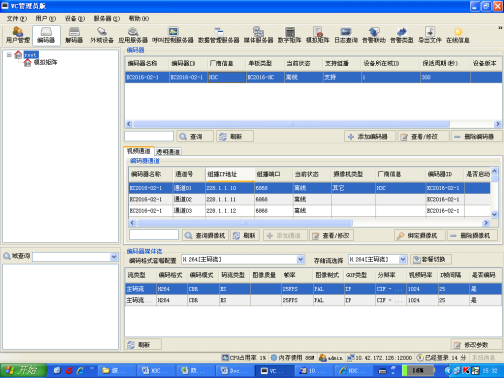
Task: Click encoder table horizontal scrollbar left arrow
Action: pyautogui.click(x=129, y=124)
